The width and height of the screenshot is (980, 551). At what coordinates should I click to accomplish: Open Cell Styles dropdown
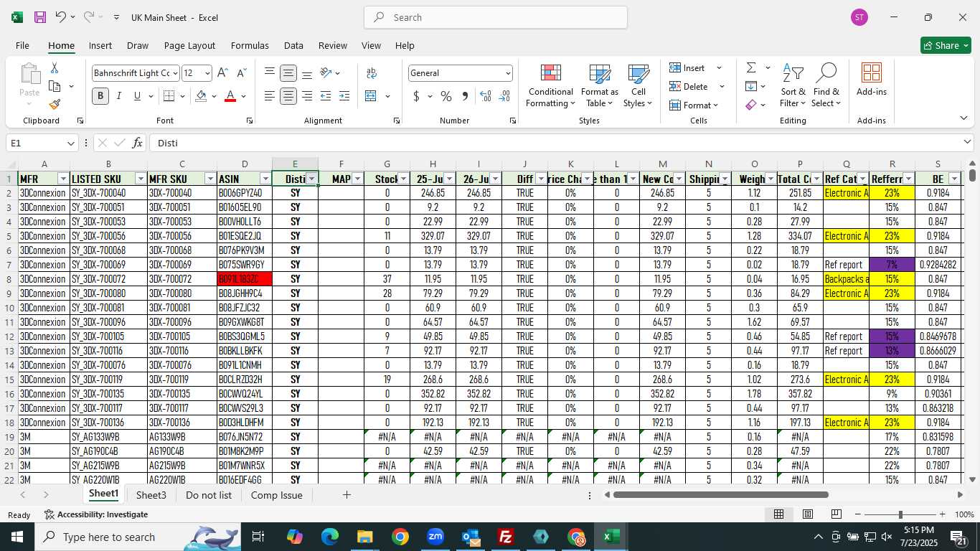[638, 86]
